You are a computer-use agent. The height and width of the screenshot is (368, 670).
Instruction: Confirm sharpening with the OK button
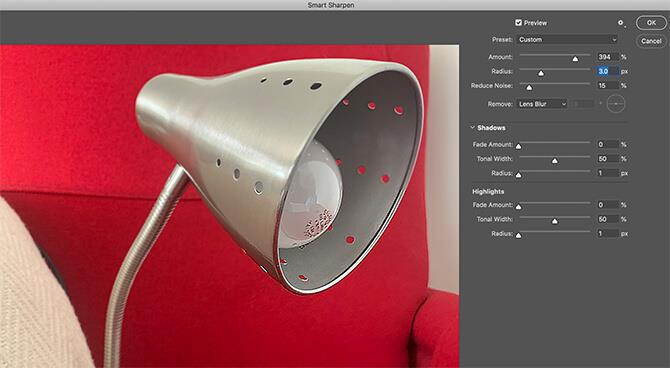click(651, 23)
